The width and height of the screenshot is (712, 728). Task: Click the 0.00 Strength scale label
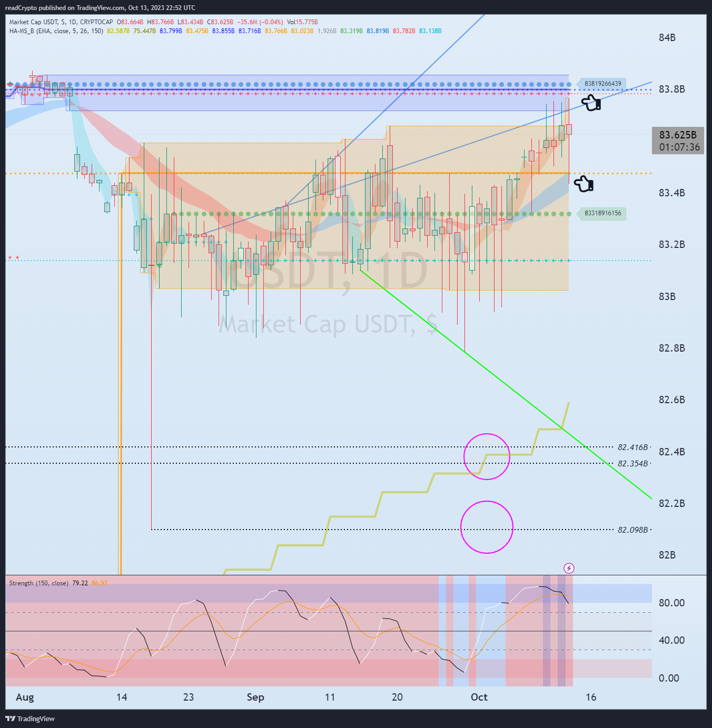click(x=669, y=678)
